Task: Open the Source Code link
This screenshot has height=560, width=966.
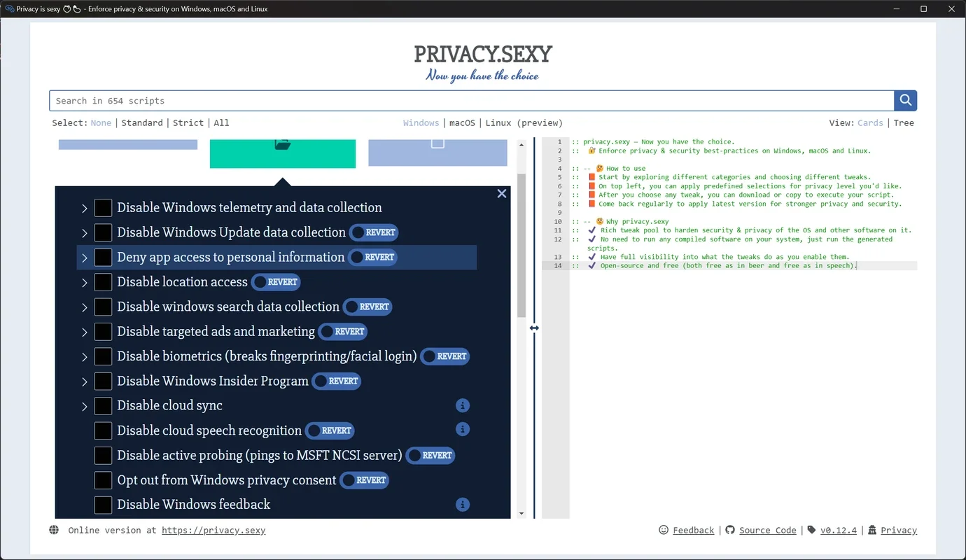Action: pos(768,530)
